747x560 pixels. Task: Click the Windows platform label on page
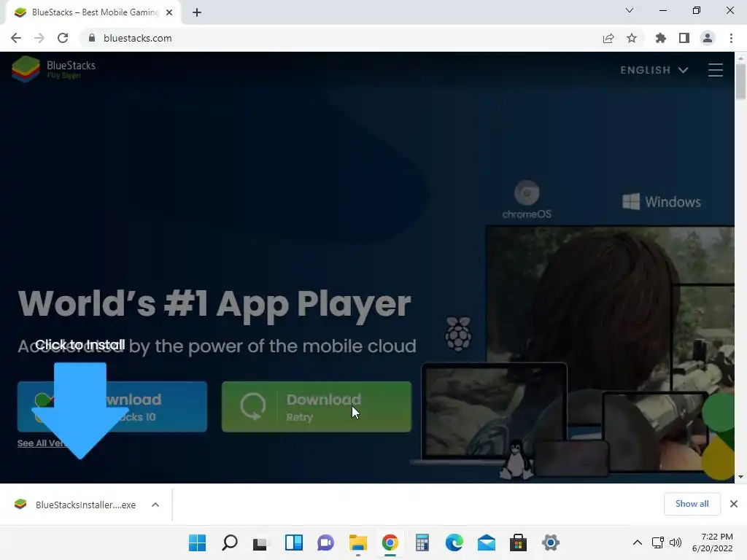click(x=662, y=202)
